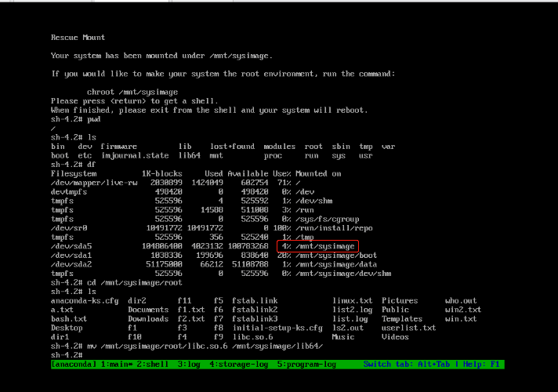Select the 3:log tab
Viewport: 558px width, 392px height.
coord(190,365)
